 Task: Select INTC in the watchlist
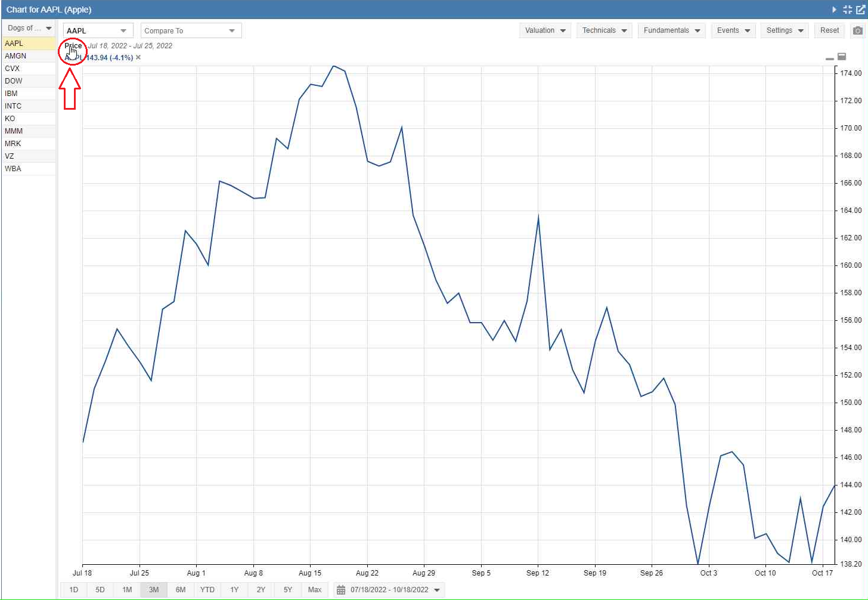[x=29, y=106]
